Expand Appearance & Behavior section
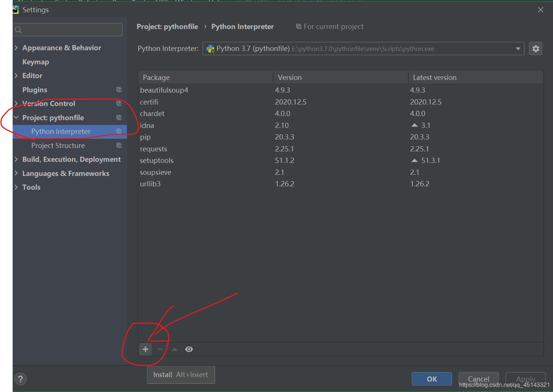Screen dimensions: 553x392 click(x=16, y=48)
